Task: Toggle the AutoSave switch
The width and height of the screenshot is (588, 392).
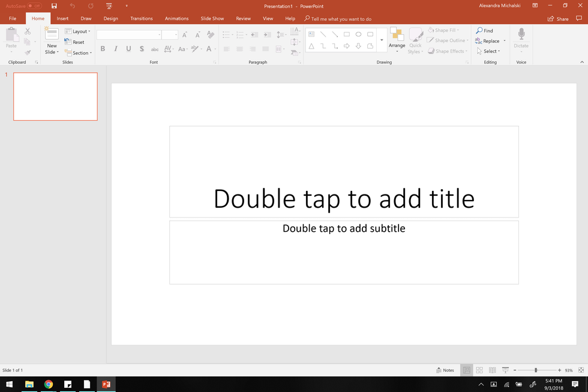Action: tap(34, 6)
